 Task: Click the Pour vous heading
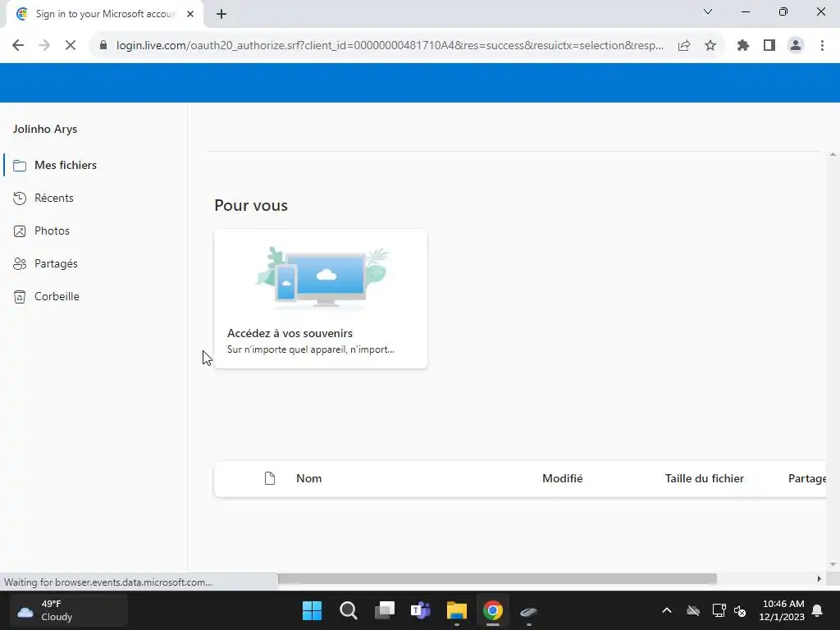click(x=251, y=206)
